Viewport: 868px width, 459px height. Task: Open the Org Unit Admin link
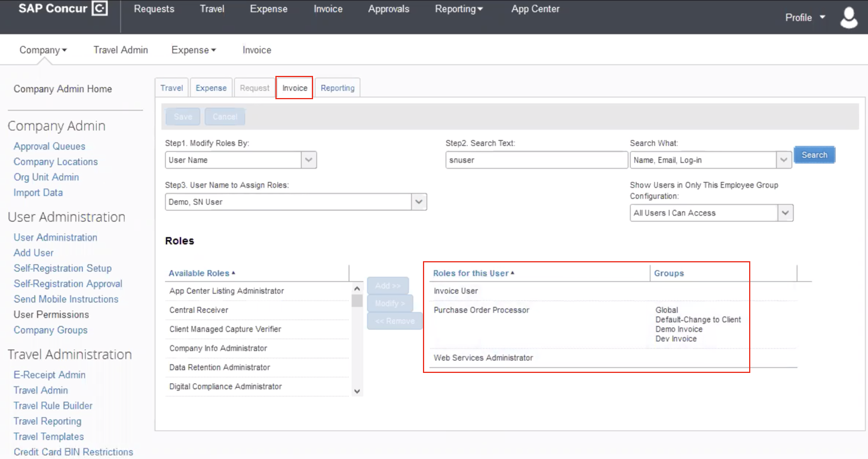point(46,178)
